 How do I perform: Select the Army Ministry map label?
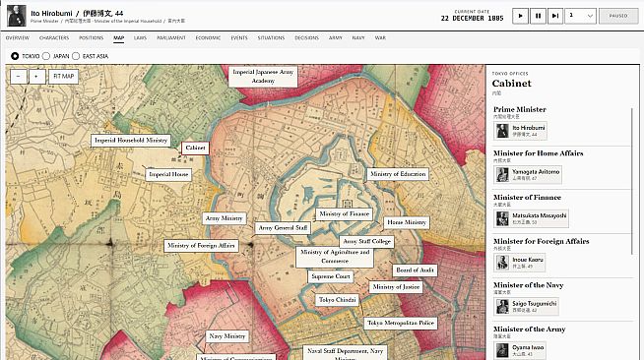point(225,218)
